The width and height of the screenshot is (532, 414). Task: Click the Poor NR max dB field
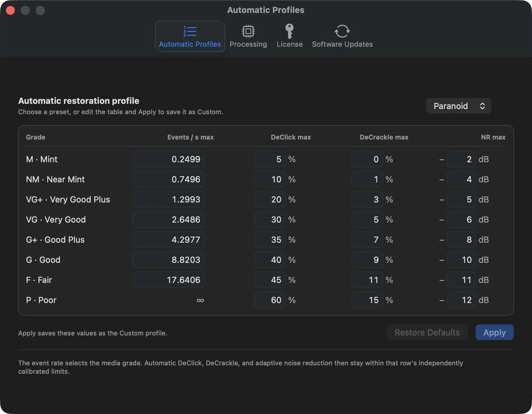[461, 300]
